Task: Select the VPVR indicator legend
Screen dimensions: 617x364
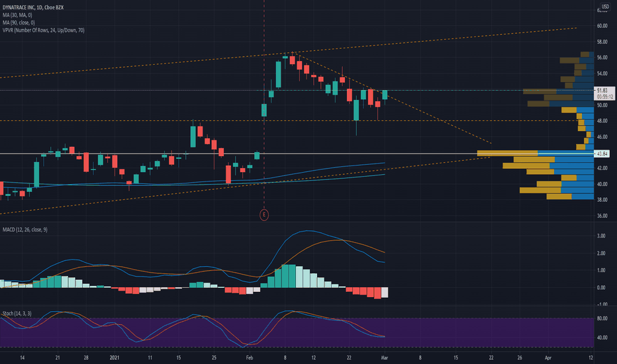Action: coord(43,30)
